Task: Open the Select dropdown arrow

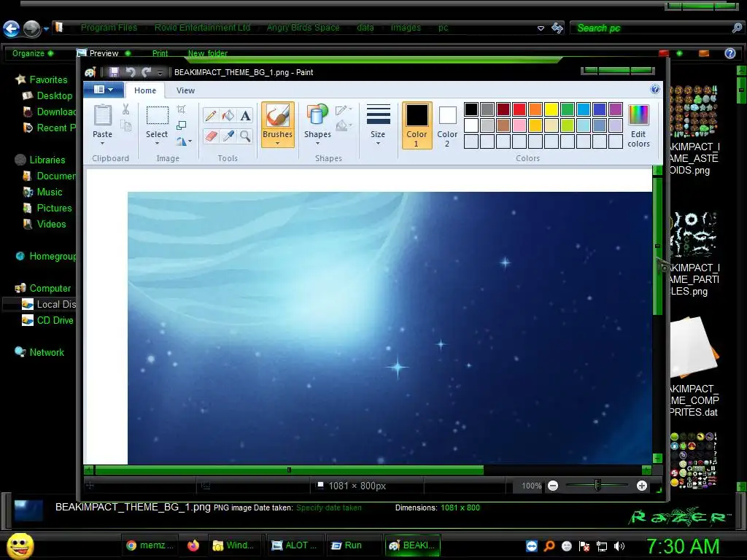Action: click(157, 143)
